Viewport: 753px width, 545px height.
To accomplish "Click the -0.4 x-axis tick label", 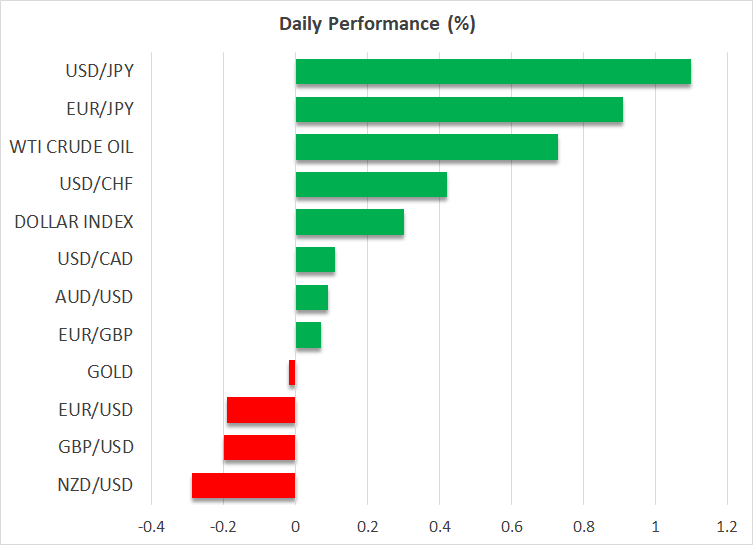I will [x=151, y=526].
